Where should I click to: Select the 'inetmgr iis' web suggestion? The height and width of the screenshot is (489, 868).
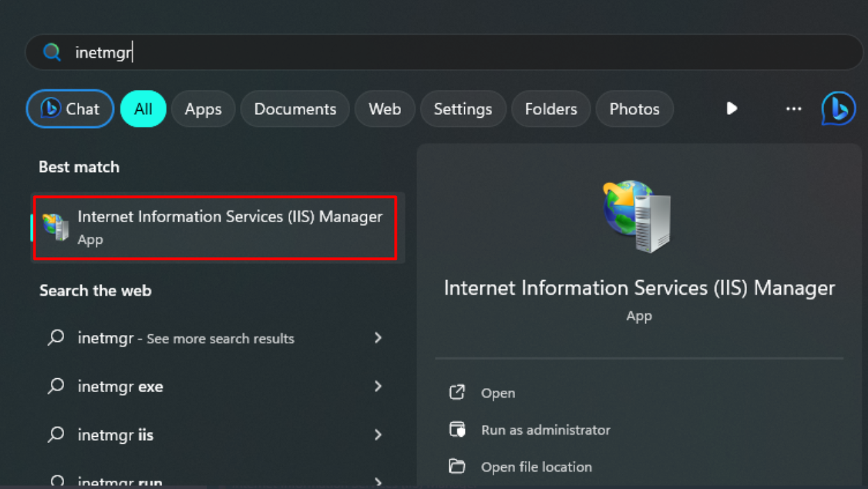[217, 435]
